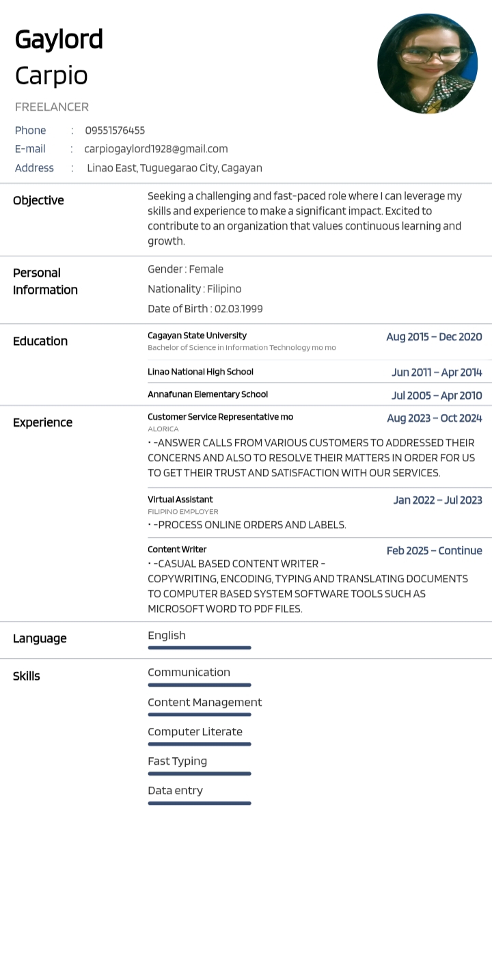Click the circular profile photo

click(427, 64)
